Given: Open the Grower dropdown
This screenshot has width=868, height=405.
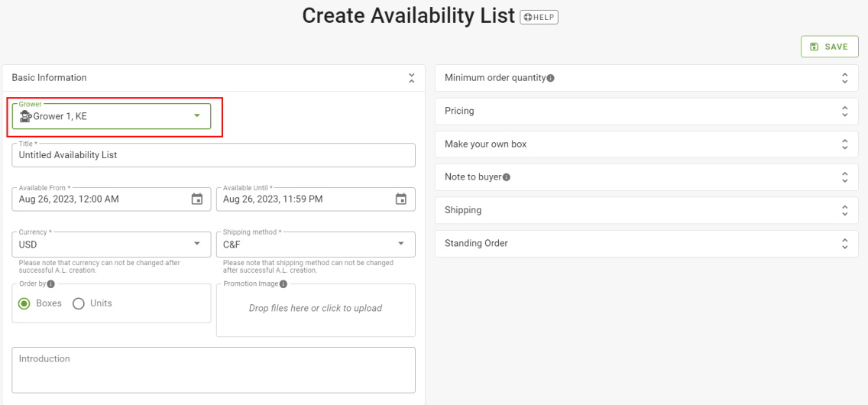Looking at the screenshot, I should tap(112, 116).
